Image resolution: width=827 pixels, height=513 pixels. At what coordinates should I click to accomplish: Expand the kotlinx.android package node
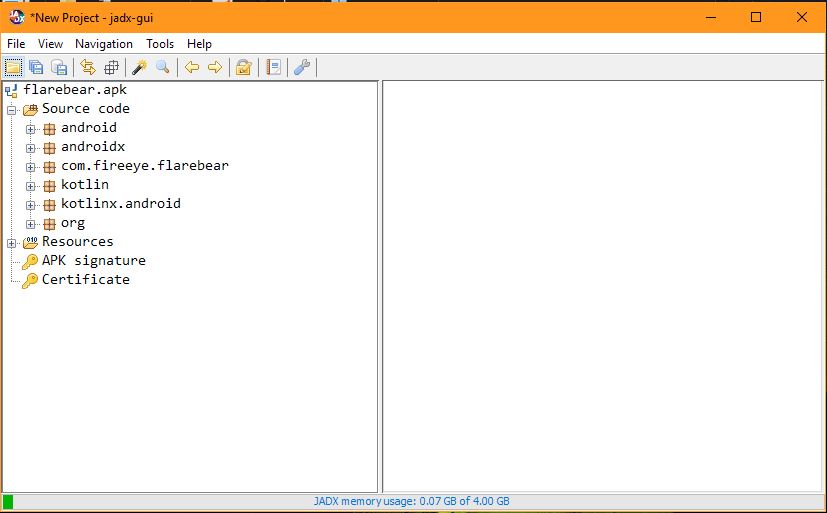click(x=31, y=205)
